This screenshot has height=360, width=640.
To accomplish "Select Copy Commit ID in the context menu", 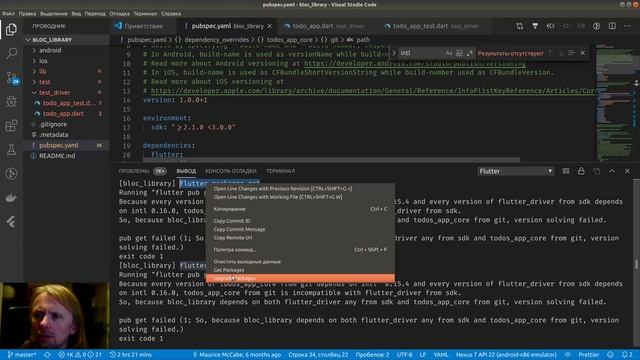I will pyautogui.click(x=300, y=221).
